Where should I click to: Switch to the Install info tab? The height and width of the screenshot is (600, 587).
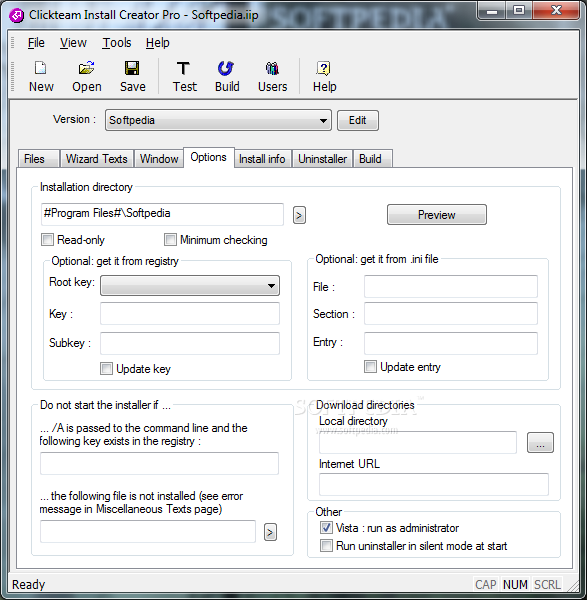click(262, 159)
